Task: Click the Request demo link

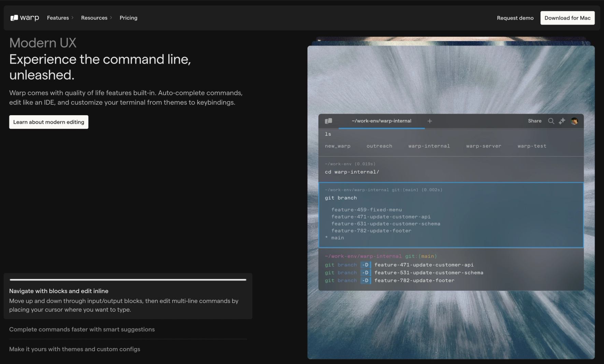Action: point(515,18)
